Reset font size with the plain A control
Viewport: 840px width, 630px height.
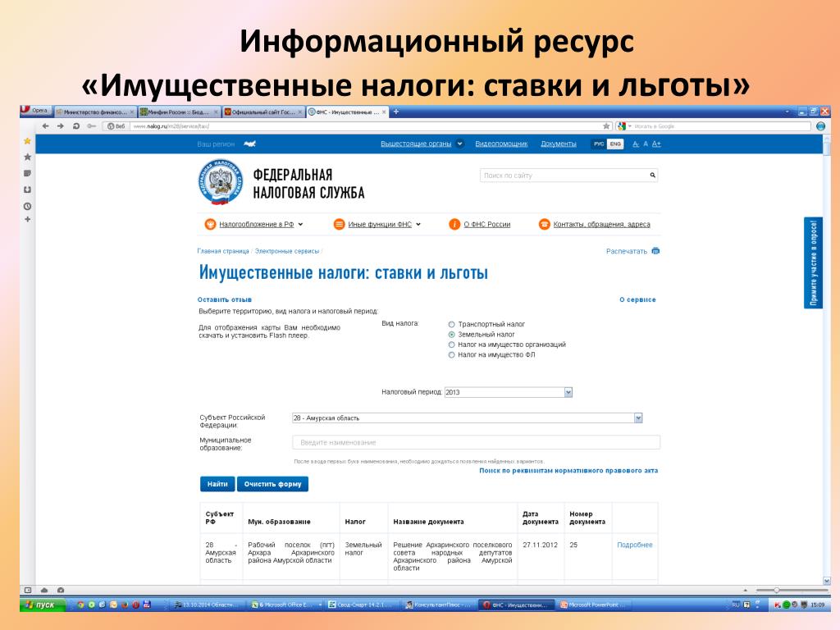(x=646, y=144)
